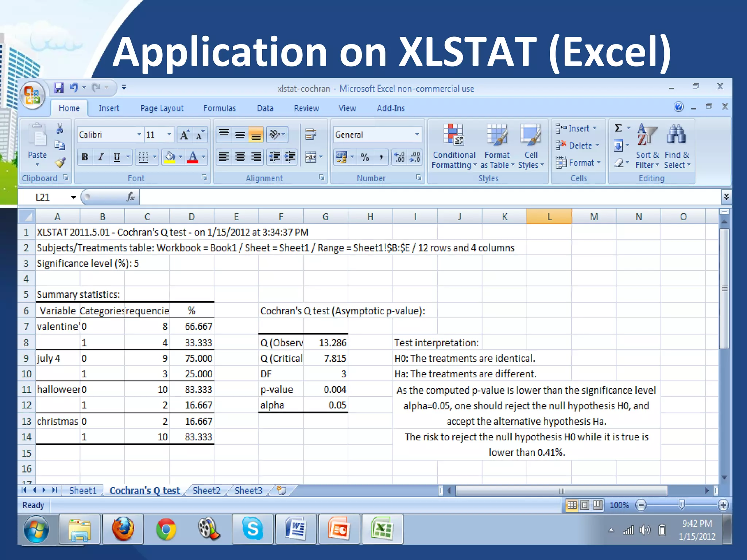Viewport: 747px width, 560px height.
Task: Decrease the cell indent
Action: tap(274, 157)
